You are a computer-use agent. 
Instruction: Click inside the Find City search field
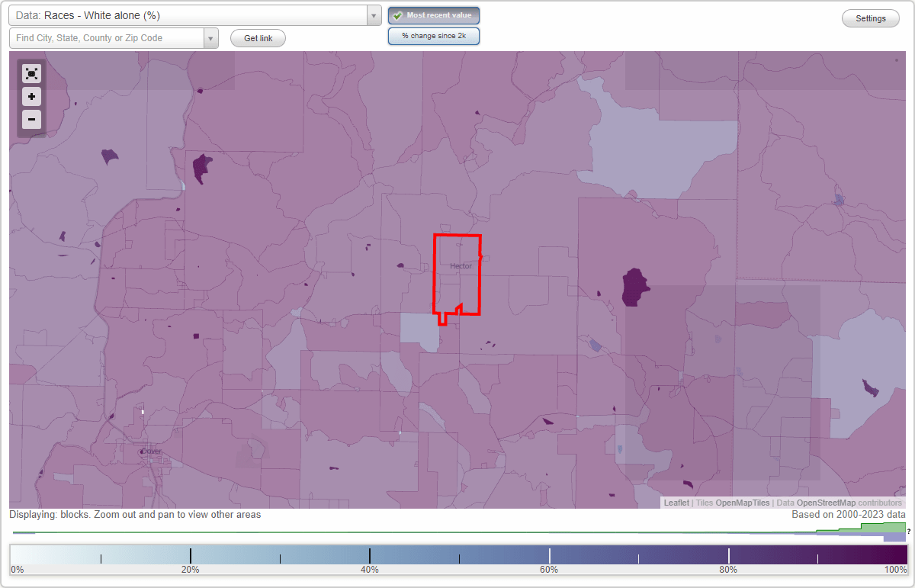tap(107, 37)
